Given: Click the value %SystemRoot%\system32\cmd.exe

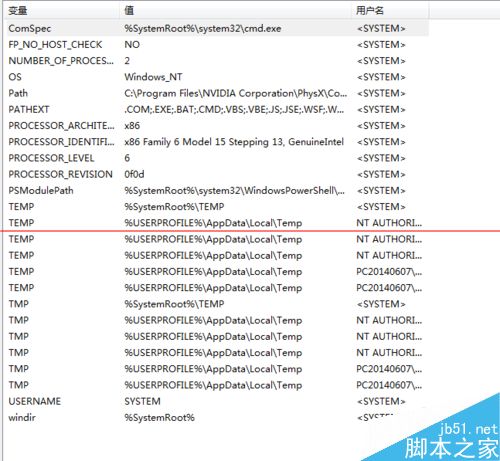Looking at the screenshot, I should click(x=203, y=28).
